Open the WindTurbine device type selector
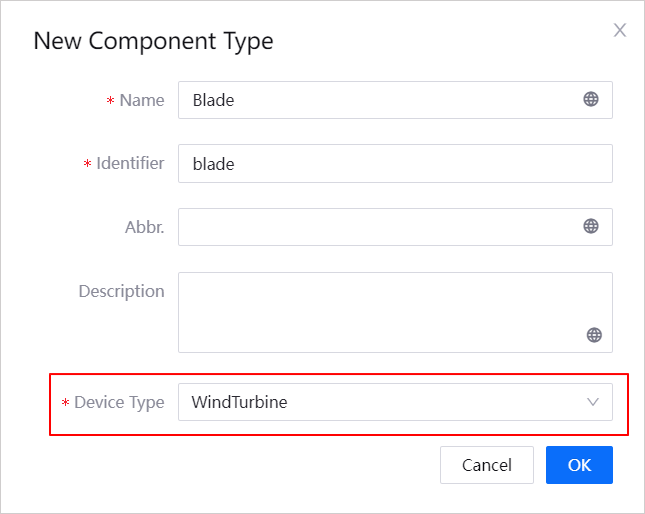Viewport: 645px width, 514px height. [x=380, y=402]
